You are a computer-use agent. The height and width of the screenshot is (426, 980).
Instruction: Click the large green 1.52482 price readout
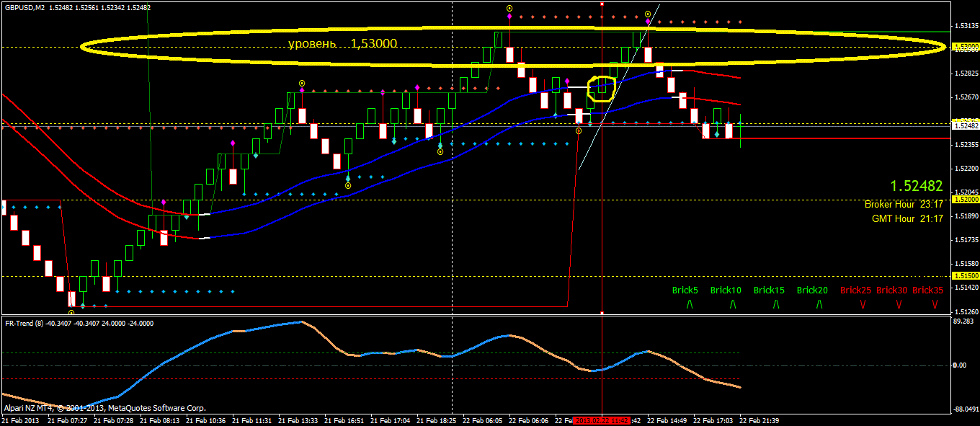(916, 186)
